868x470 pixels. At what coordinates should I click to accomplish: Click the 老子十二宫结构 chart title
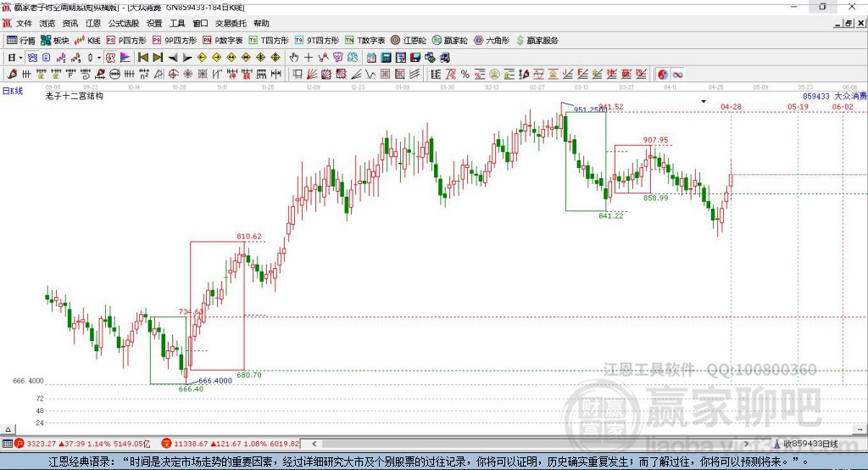tap(75, 96)
